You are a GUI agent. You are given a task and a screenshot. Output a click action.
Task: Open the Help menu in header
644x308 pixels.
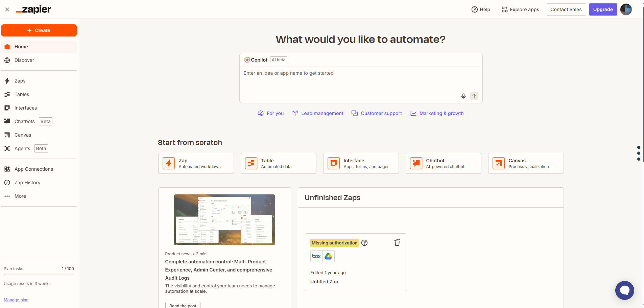point(481,9)
